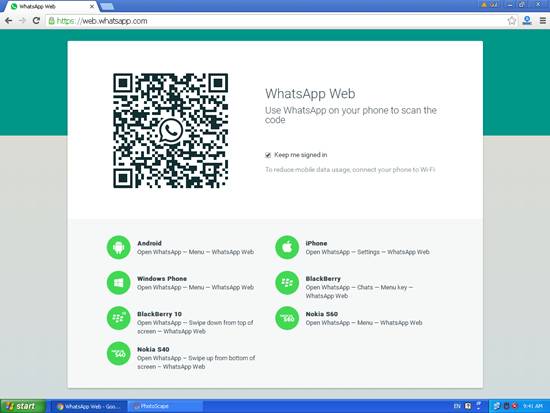Click the red system tray icon
The image size is (550, 413).
tap(515, 406)
